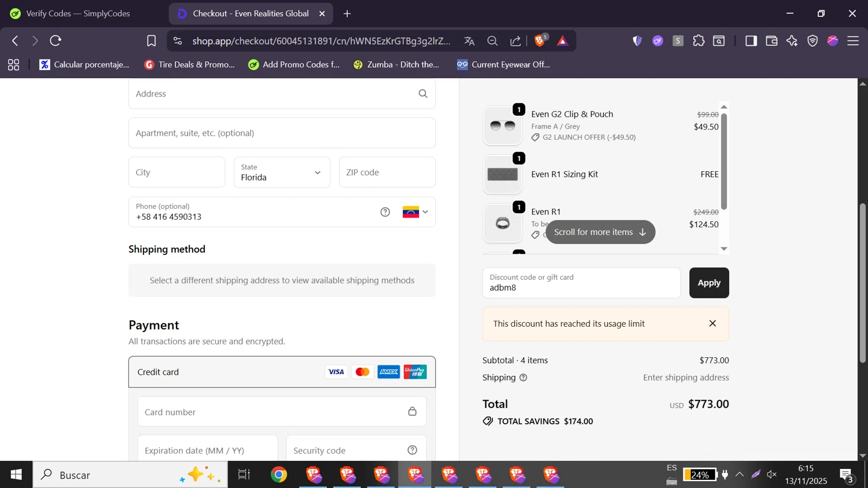This screenshot has height=488, width=868.
Task: Open Calcular porcentaje bookmark
Action: (x=84, y=64)
